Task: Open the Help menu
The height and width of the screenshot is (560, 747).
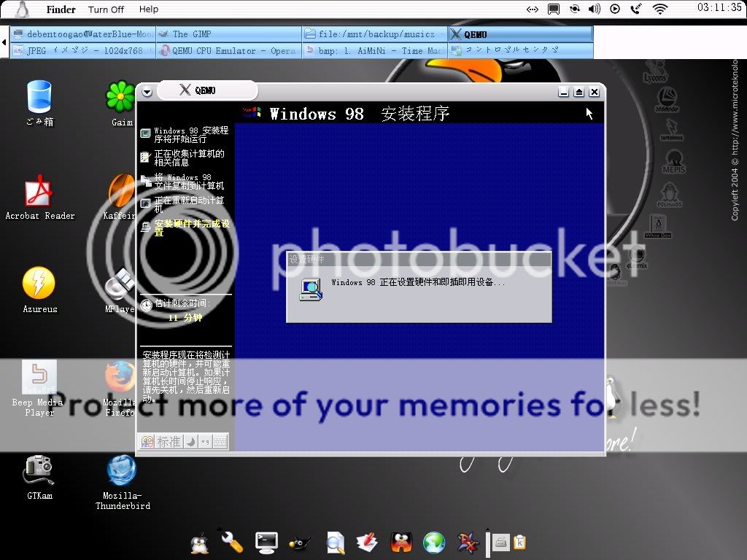Action: pos(149,9)
